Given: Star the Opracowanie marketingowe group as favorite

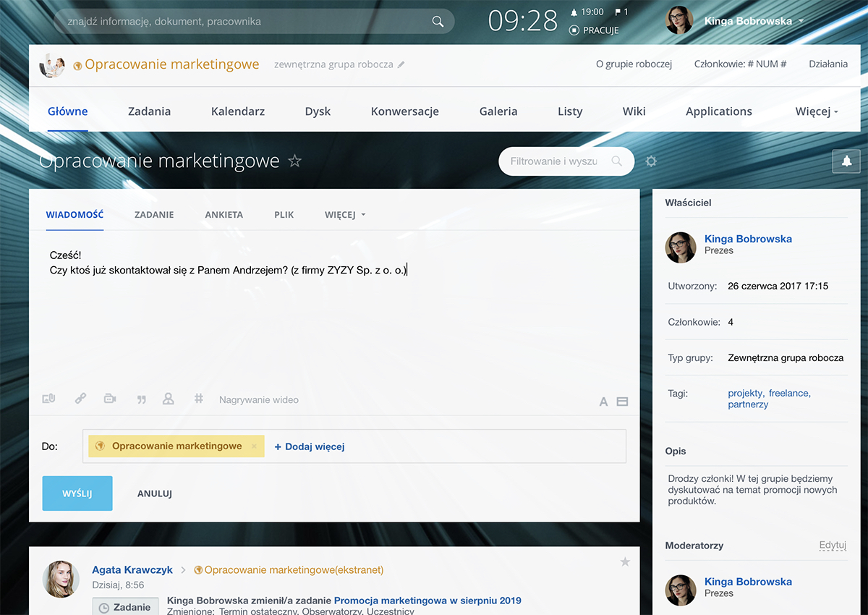Looking at the screenshot, I should tap(295, 161).
